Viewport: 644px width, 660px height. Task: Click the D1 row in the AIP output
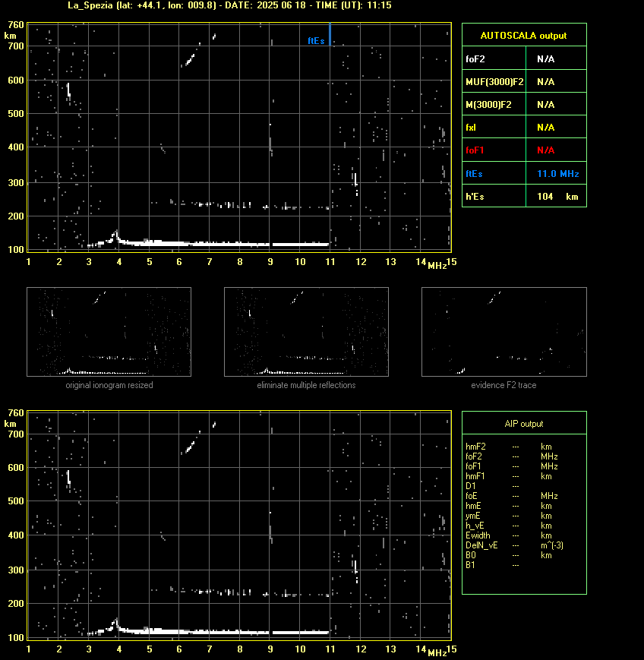(x=492, y=486)
